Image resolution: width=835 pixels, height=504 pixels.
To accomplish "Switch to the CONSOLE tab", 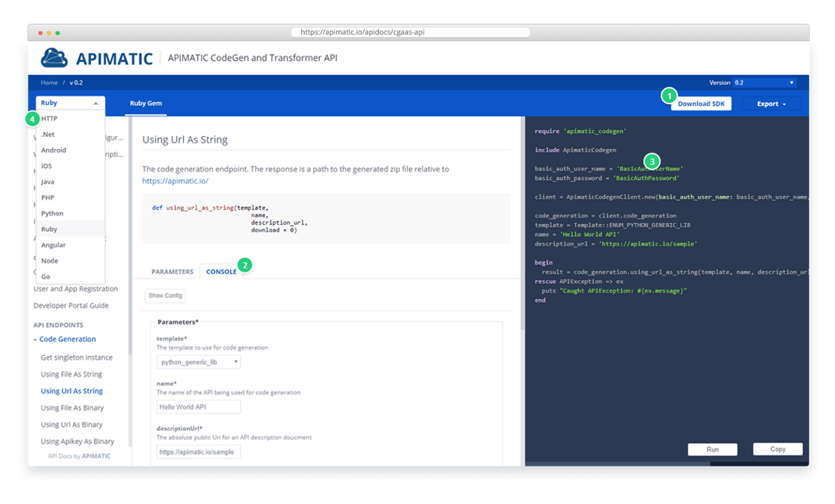I will point(221,272).
